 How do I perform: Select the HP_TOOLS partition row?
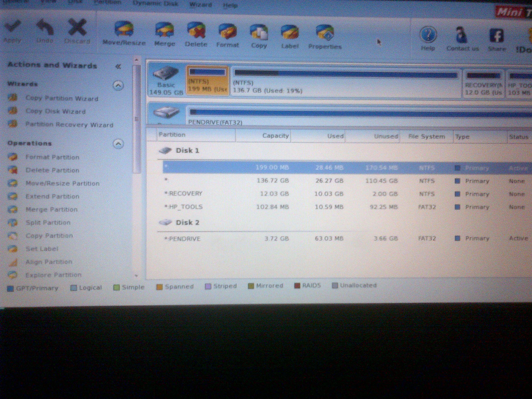coord(347,207)
